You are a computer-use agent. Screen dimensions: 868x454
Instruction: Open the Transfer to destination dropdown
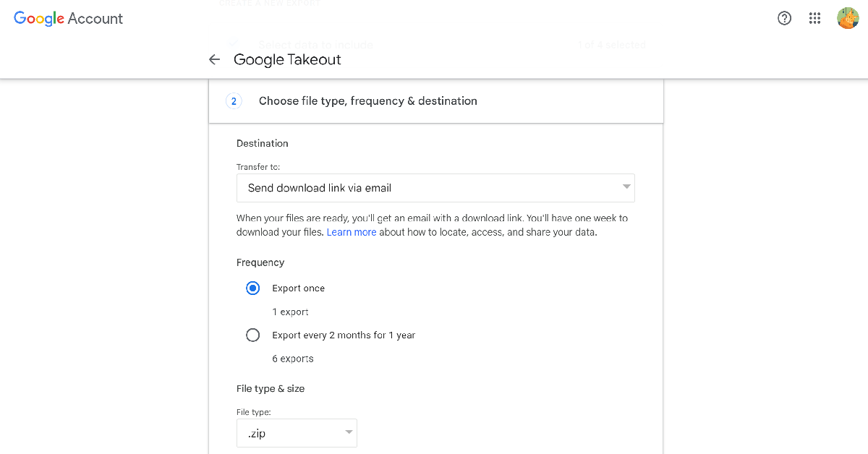click(x=435, y=188)
